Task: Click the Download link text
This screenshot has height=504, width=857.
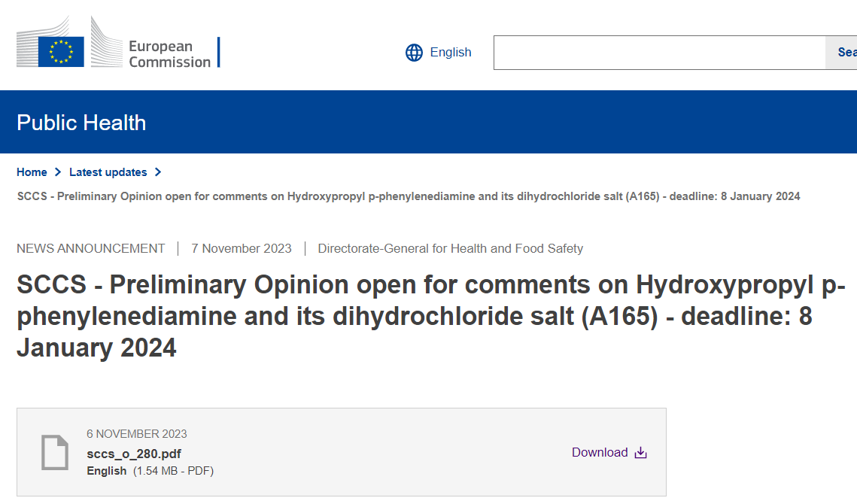Action: click(x=599, y=453)
